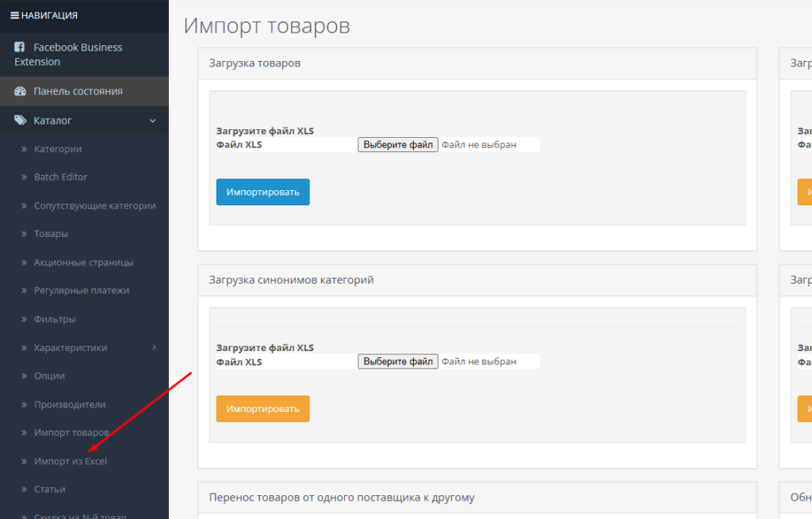Open the Фильтры menu item

(55, 319)
